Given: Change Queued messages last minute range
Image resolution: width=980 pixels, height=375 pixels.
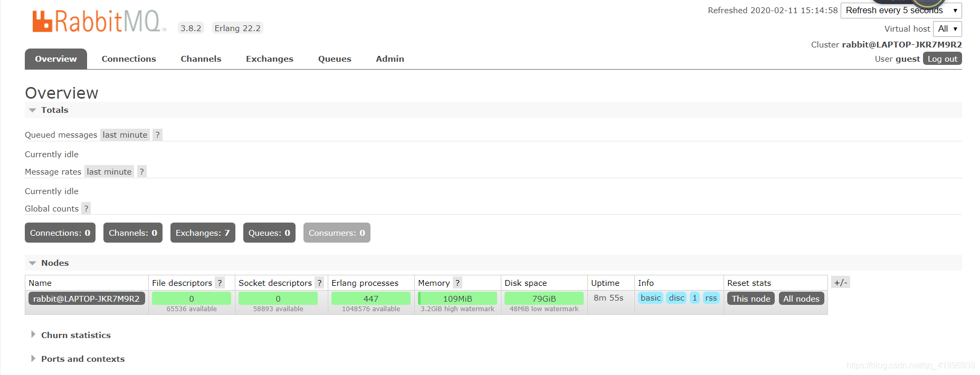Looking at the screenshot, I should coord(125,134).
